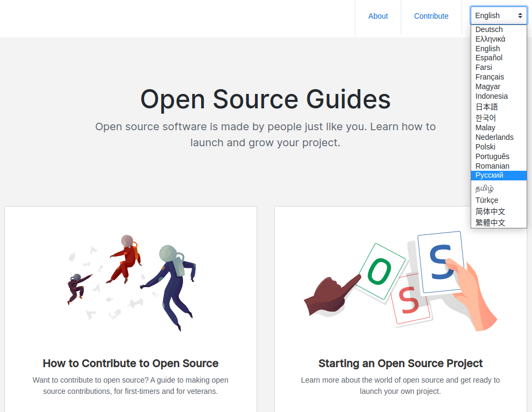Open the About page link
Screen dimensions: 532x412
378,16
